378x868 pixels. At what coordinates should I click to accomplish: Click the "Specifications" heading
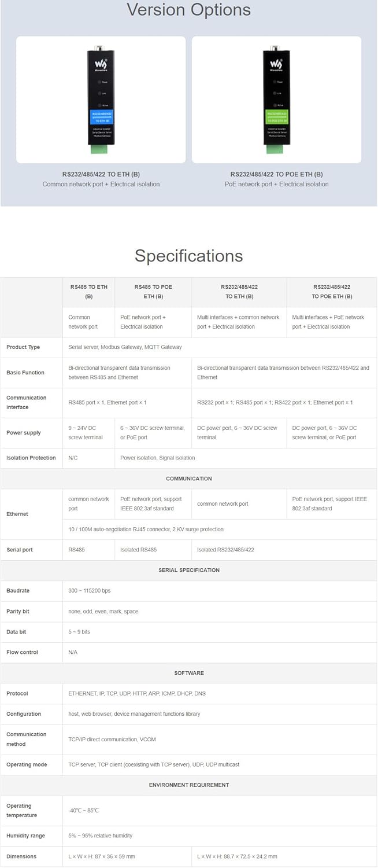pyautogui.click(x=188, y=256)
